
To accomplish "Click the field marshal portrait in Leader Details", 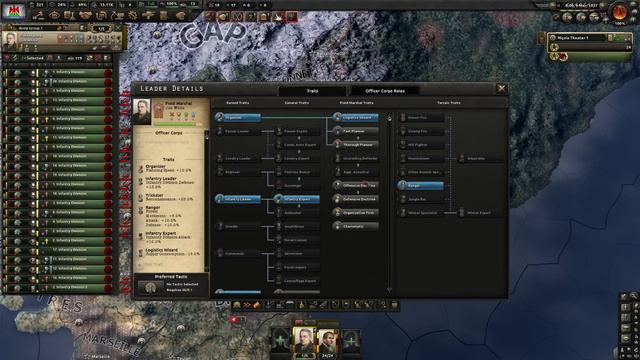I will 142,111.
